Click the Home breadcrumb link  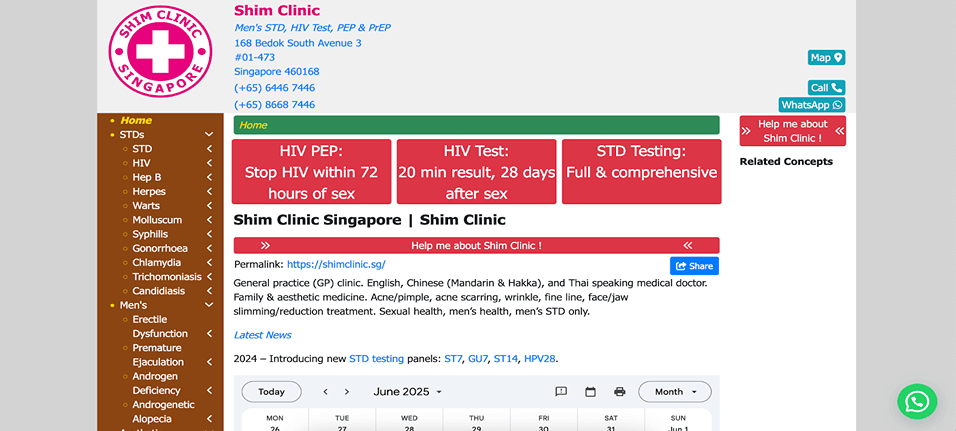pos(253,126)
